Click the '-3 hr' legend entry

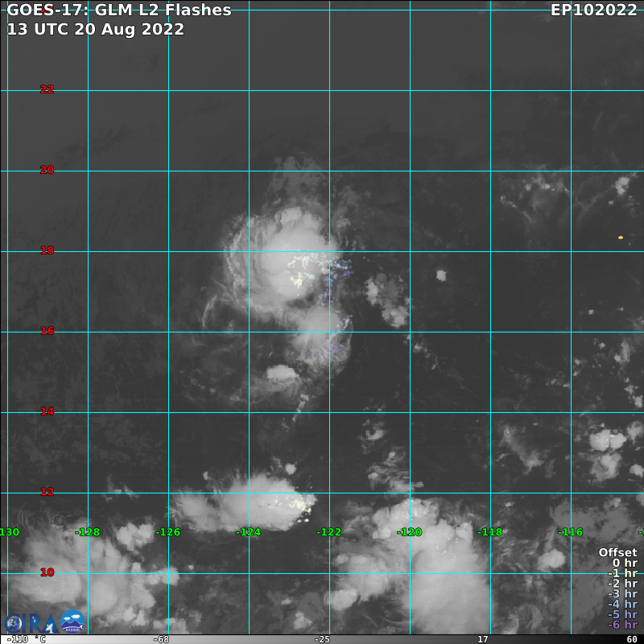click(x=622, y=593)
